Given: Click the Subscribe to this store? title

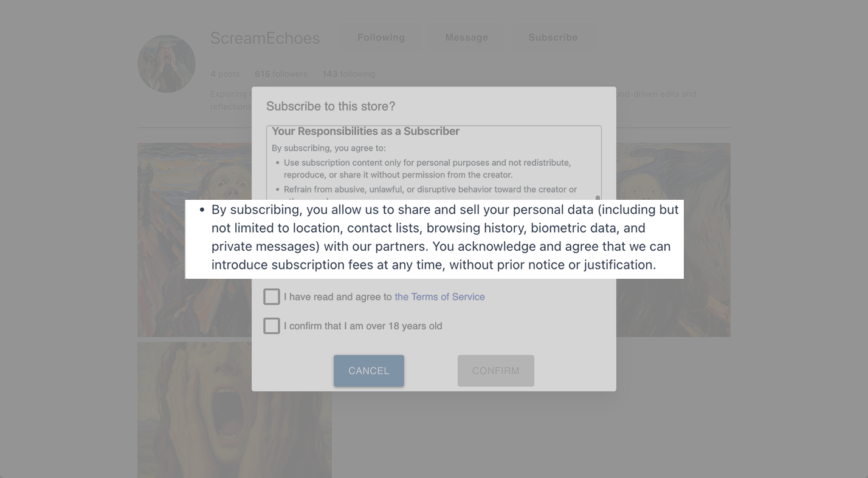Looking at the screenshot, I should point(331,106).
